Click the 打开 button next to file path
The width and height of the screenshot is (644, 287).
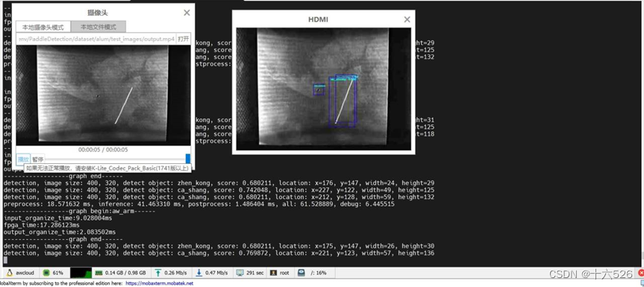184,39
